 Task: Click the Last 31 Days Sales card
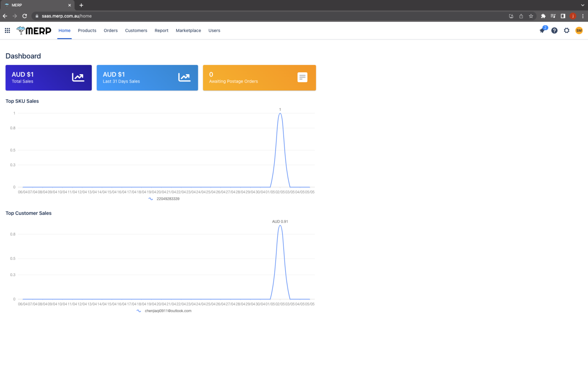[x=147, y=78]
